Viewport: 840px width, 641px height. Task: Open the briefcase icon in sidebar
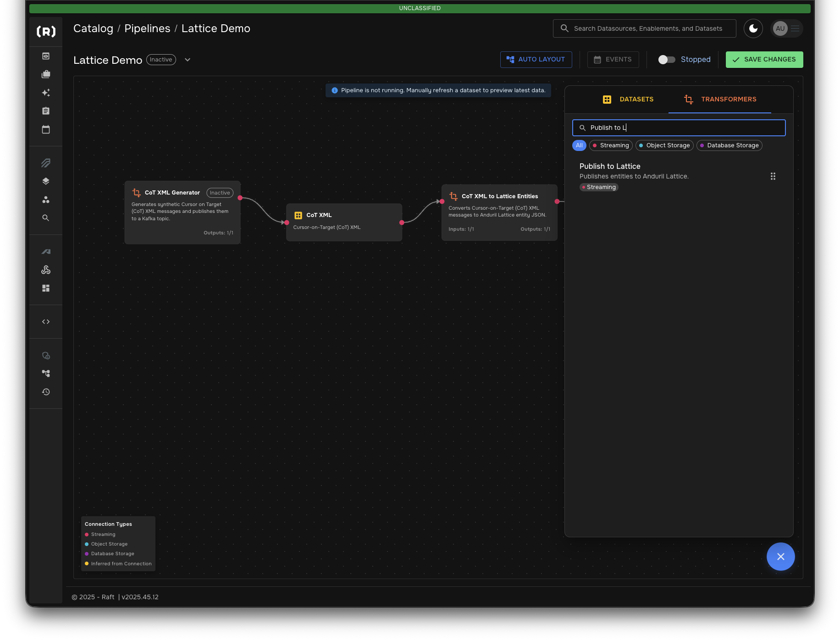click(x=46, y=74)
